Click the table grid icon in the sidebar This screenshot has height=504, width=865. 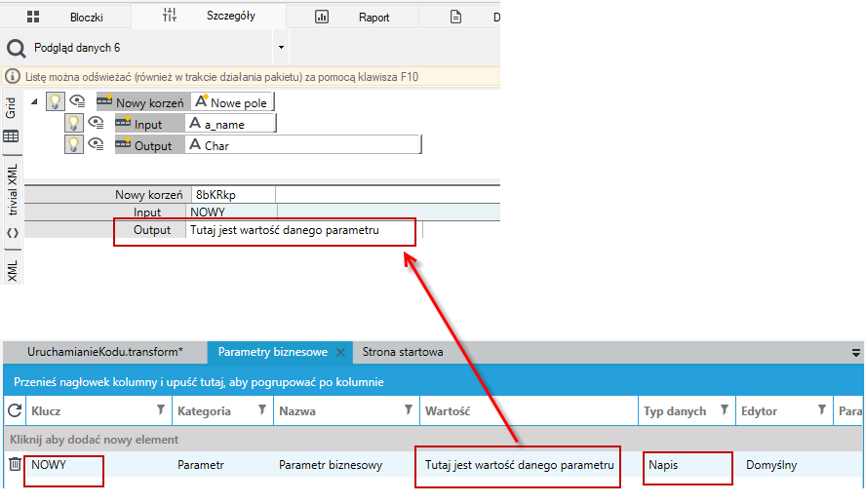click(11, 136)
